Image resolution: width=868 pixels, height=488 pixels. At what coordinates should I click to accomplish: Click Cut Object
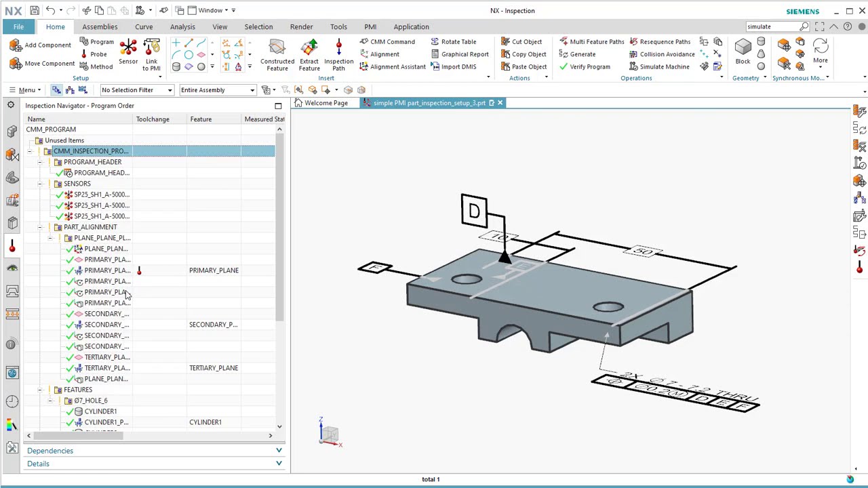coord(521,41)
